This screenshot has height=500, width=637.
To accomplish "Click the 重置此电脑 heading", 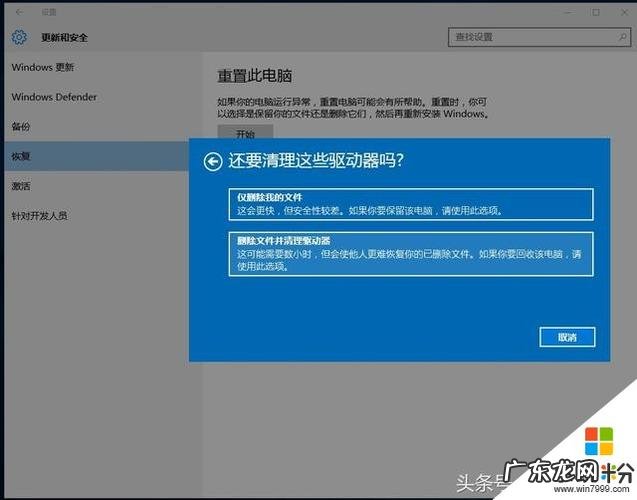I will [x=254, y=76].
